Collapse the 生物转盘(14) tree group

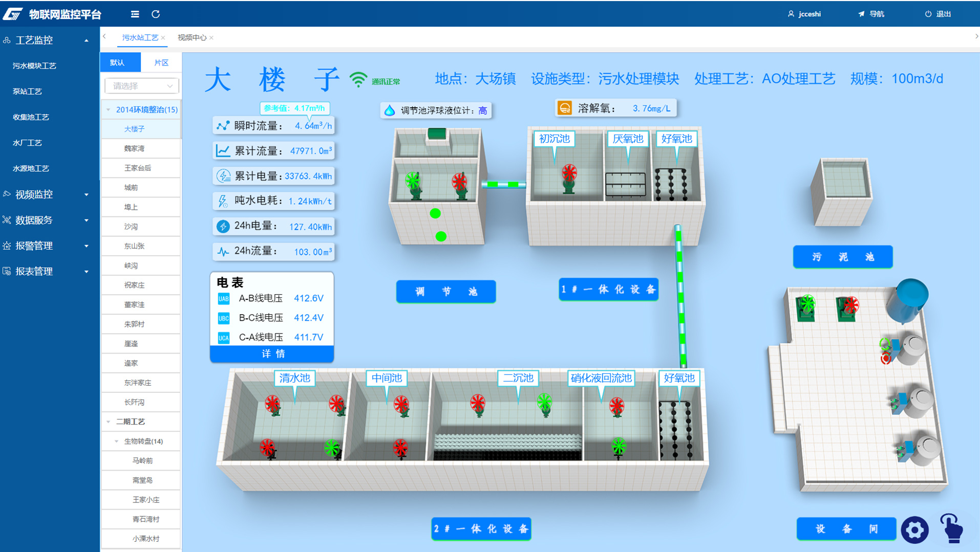(x=117, y=441)
